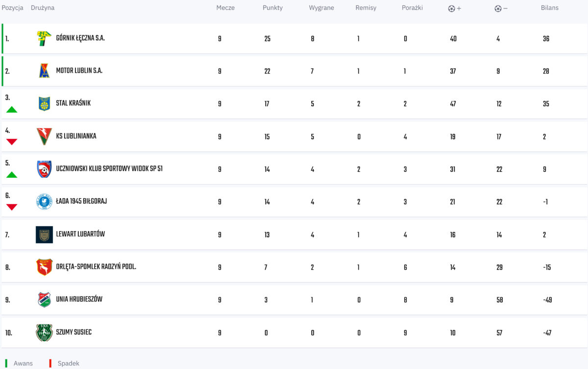Click Unia Hrubieszów's 58 goals conceded

(499, 300)
